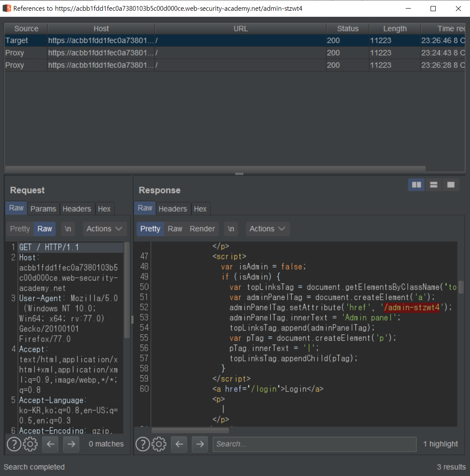Switch Response view to Render
Screen dimensions: 470x476
pos(202,229)
